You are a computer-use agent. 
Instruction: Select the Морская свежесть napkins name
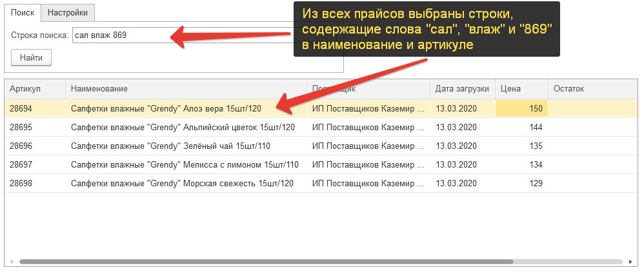click(x=182, y=184)
